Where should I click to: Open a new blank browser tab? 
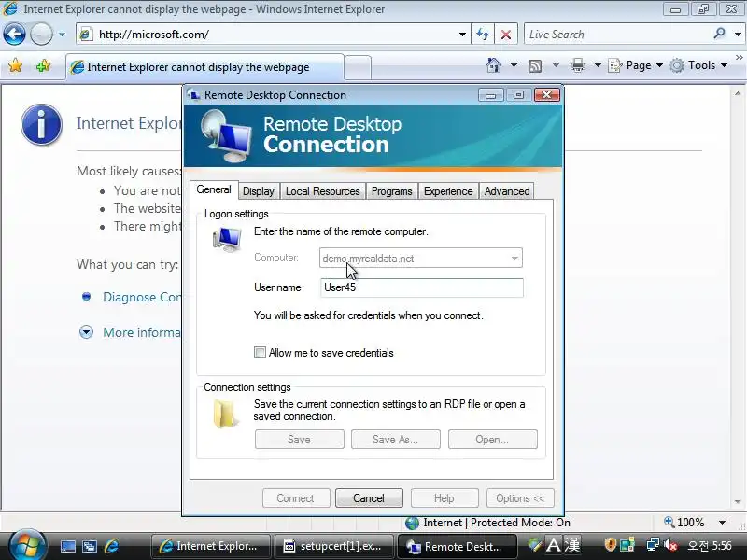point(358,67)
